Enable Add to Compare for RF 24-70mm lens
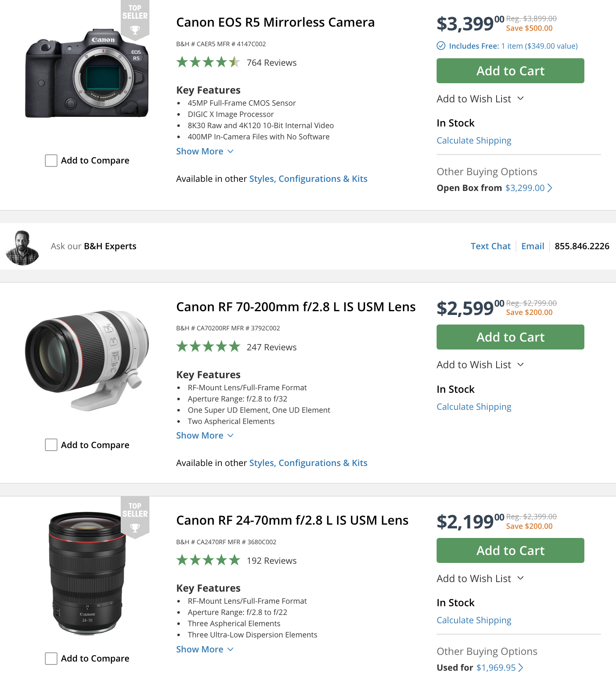This screenshot has height=689, width=616. tap(51, 659)
